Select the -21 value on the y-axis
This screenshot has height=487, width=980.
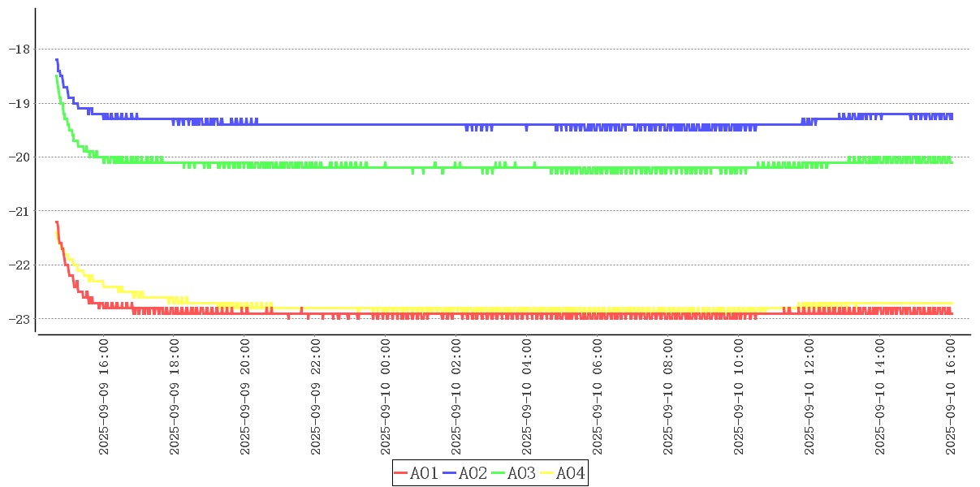click(x=18, y=211)
